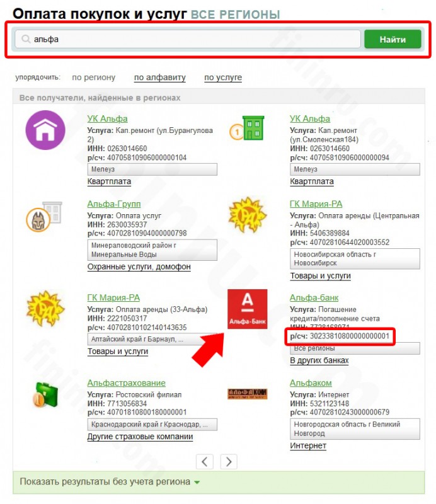
Task: Open Товары и услуги under Новосибирск entry
Action: click(x=321, y=276)
